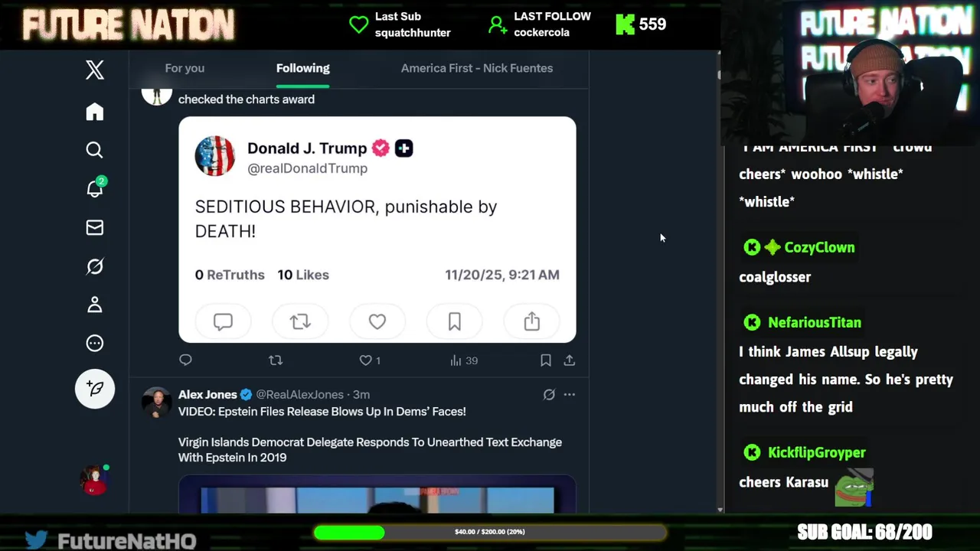Screen dimensions: 980x551
Task: Click @RealAlexJones handle
Action: (299, 395)
